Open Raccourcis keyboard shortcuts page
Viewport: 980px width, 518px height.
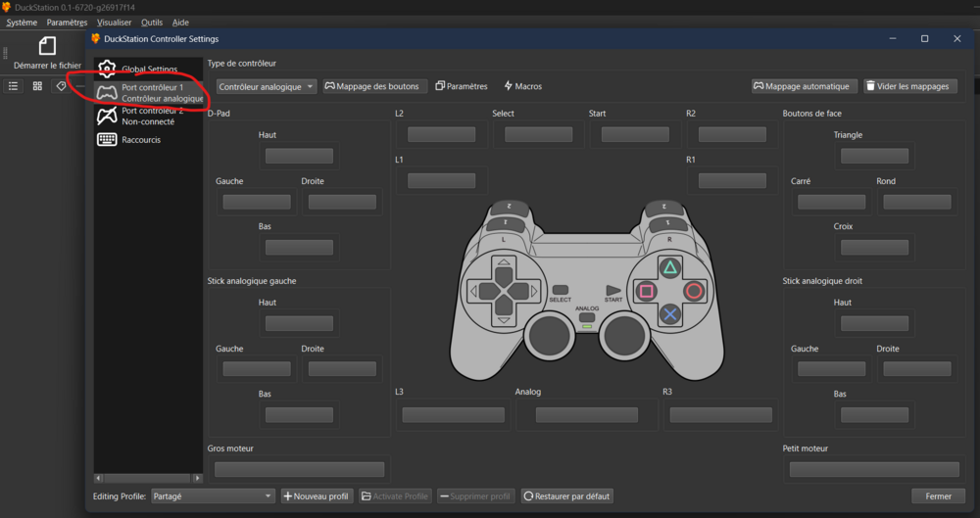click(x=140, y=140)
